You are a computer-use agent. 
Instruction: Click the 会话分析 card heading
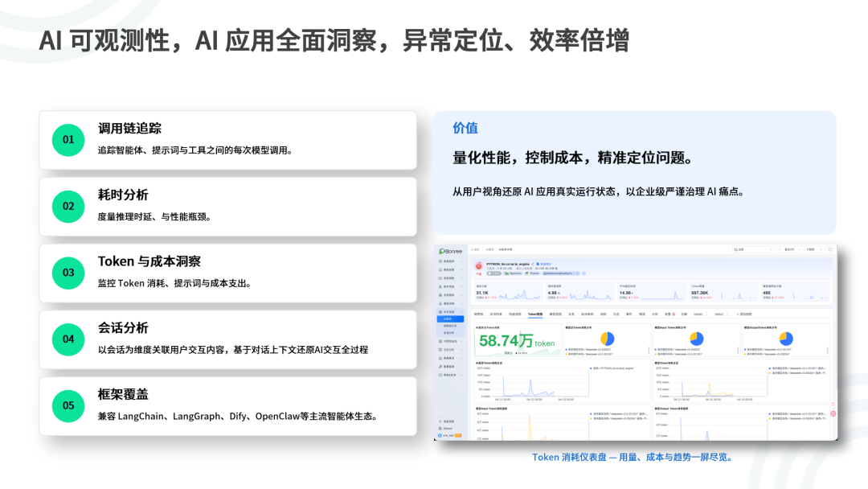tap(123, 328)
